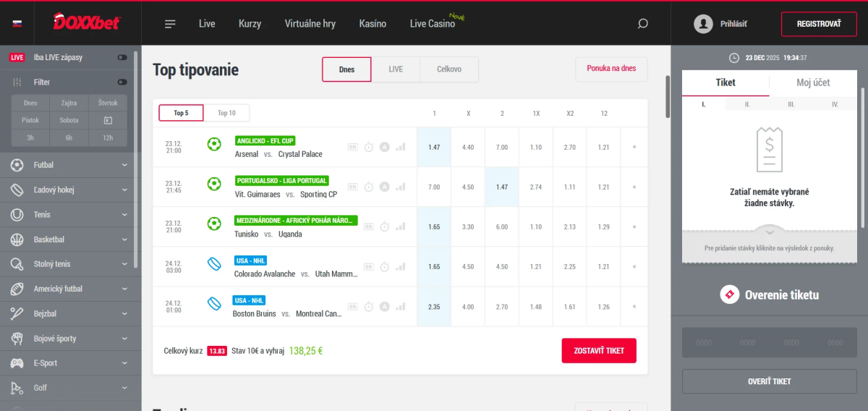Open the Virtuálne hry menu item
Image resolution: width=868 pixels, height=411 pixels.
point(310,24)
